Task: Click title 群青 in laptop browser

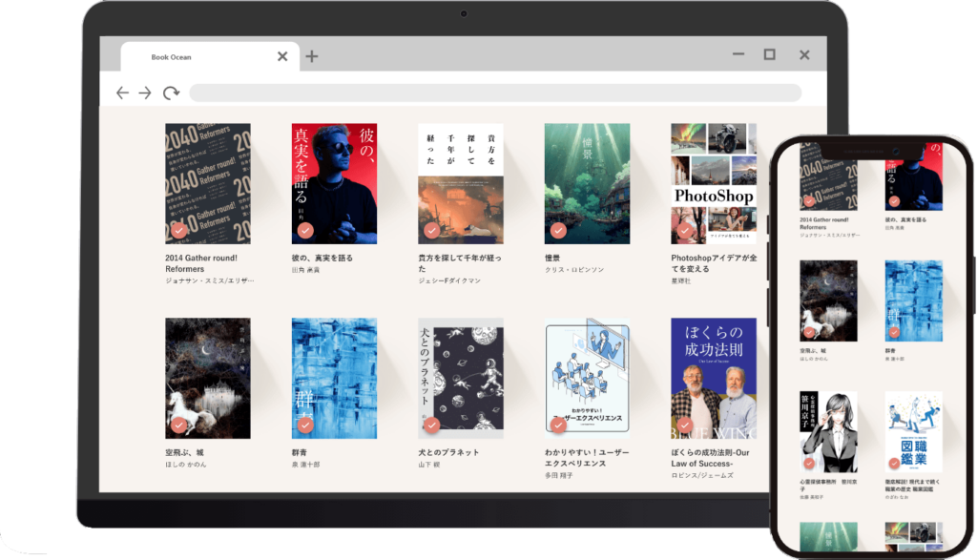Action: 299,453
